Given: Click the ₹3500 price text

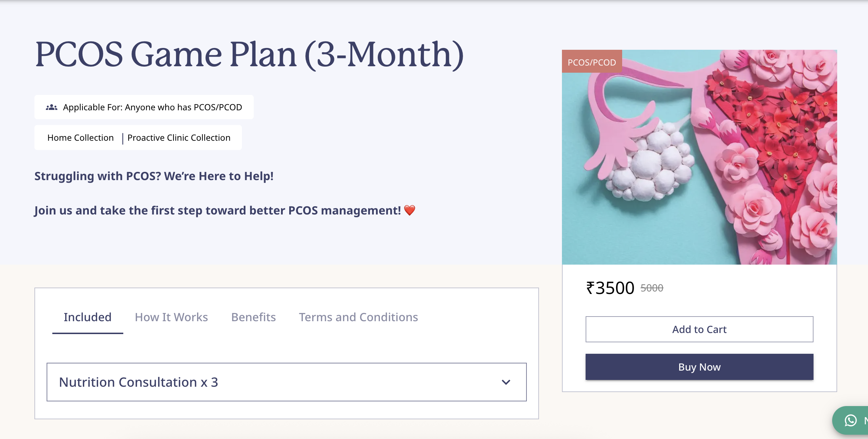Looking at the screenshot, I should (x=610, y=288).
